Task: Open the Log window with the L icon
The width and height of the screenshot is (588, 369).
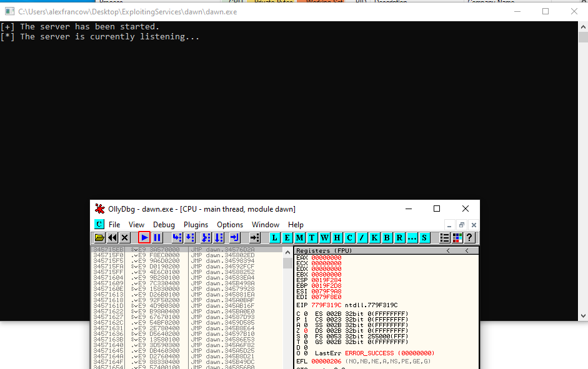Action: tap(274, 237)
